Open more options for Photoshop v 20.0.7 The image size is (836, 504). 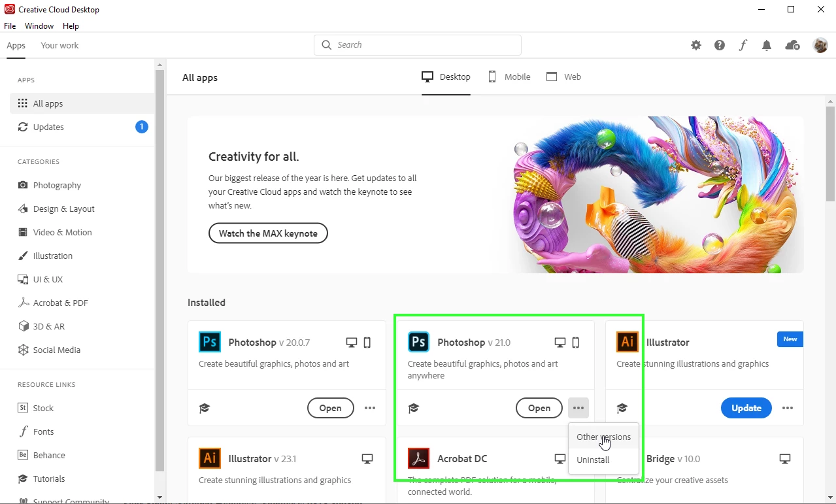click(x=370, y=408)
